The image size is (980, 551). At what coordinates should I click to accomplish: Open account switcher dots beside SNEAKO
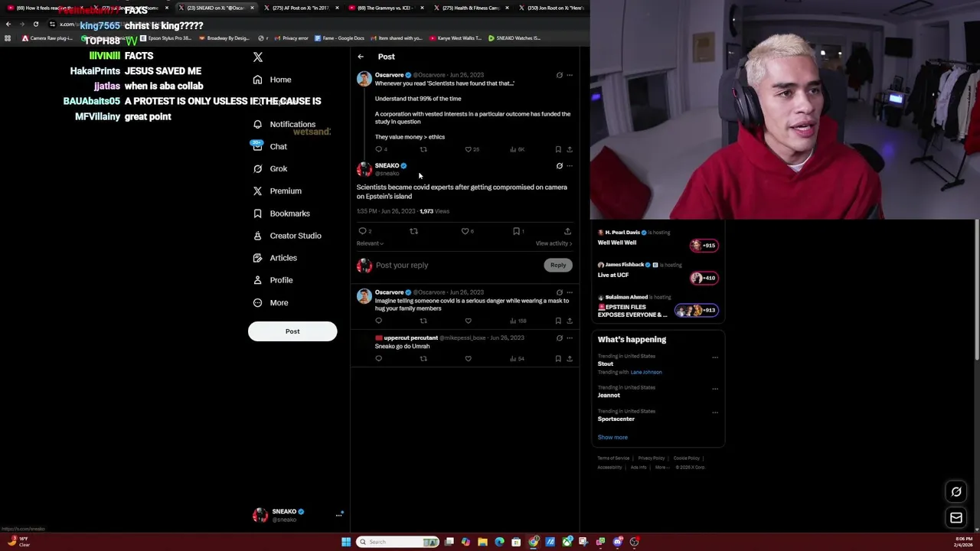click(x=338, y=515)
